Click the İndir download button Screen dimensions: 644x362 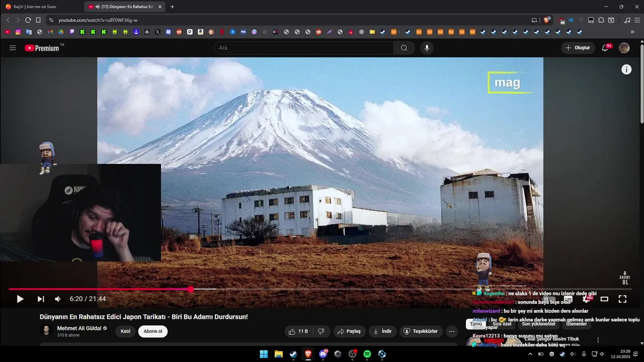382,331
